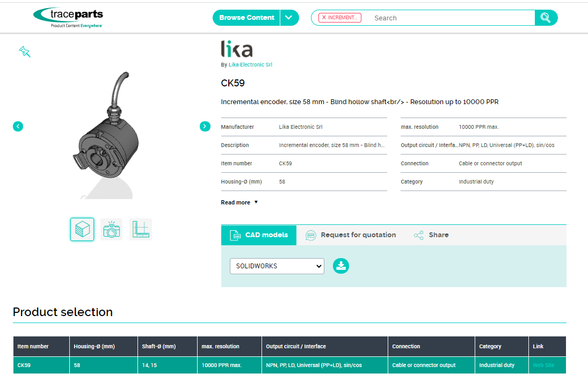Switch to the CAD models tab

[259, 235]
